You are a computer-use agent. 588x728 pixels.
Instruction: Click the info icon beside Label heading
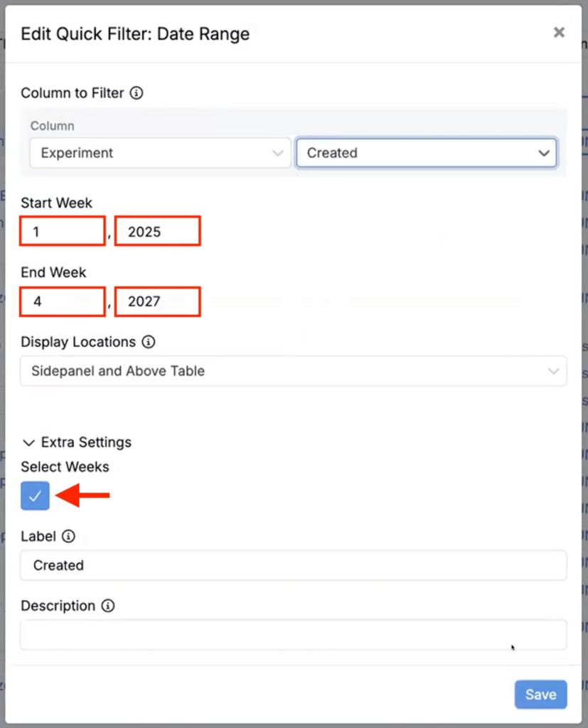coord(69,536)
